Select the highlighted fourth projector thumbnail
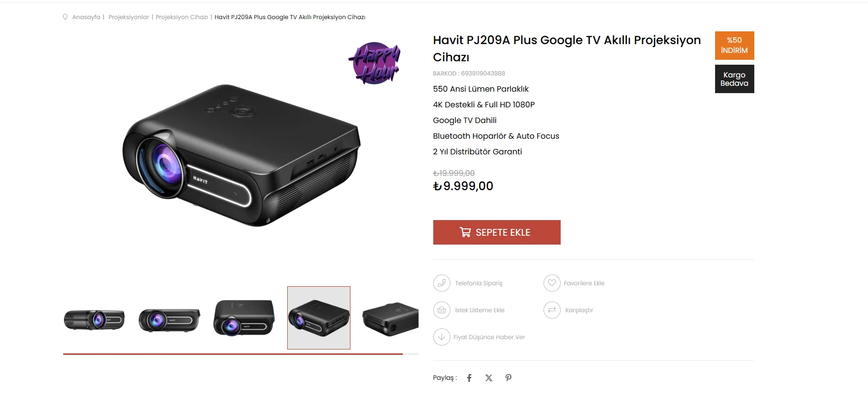 (319, 318)
